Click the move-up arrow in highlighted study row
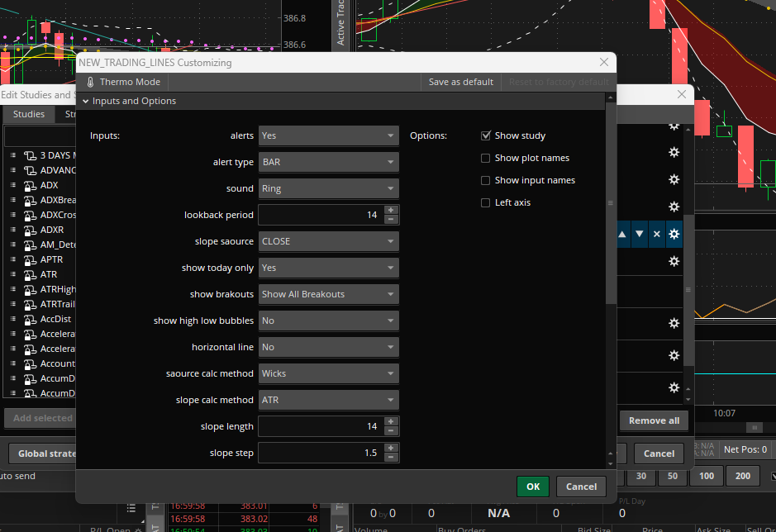Screen dimensions: 776x532 coord(622,235)
